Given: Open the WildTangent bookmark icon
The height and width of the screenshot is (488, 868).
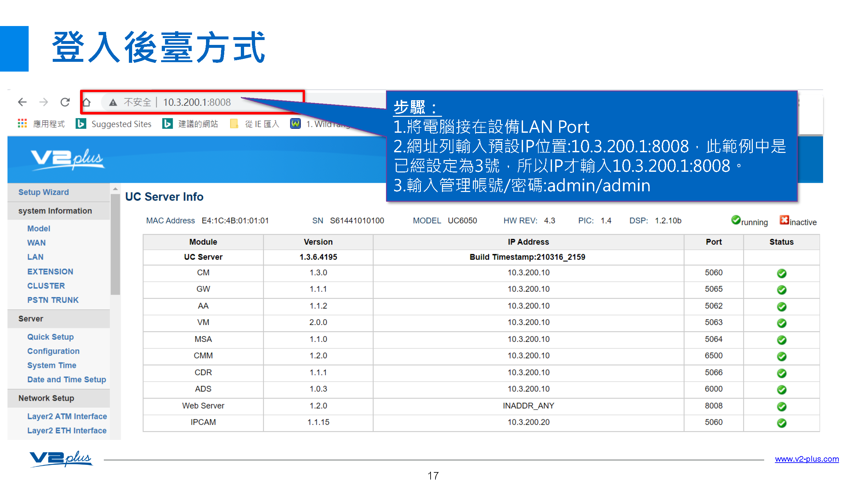Looking at the screenshot, I should [x=296, y=124].
